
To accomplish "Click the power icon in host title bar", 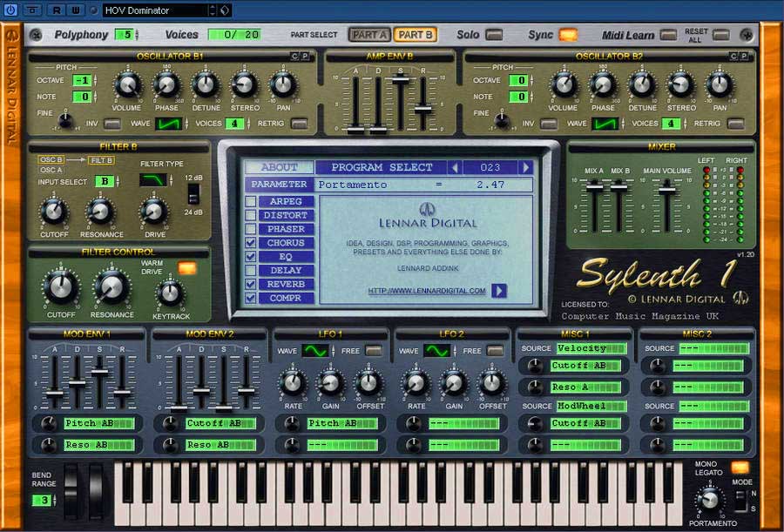I will (x=11, y=10).
